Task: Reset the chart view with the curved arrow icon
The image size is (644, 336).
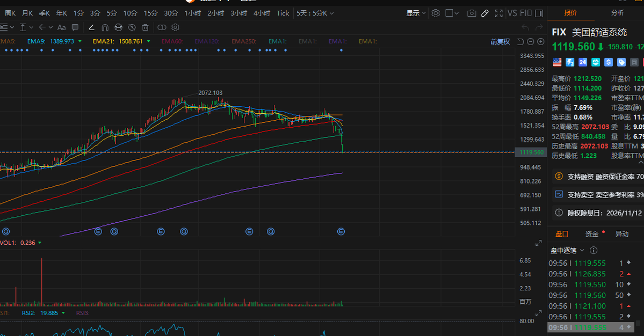Action: click(520, 41)
